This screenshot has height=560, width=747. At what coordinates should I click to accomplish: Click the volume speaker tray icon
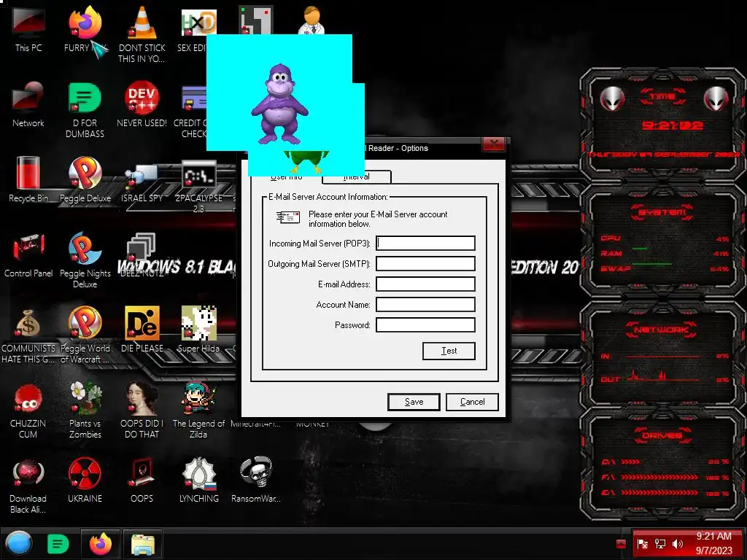[677, 544]
